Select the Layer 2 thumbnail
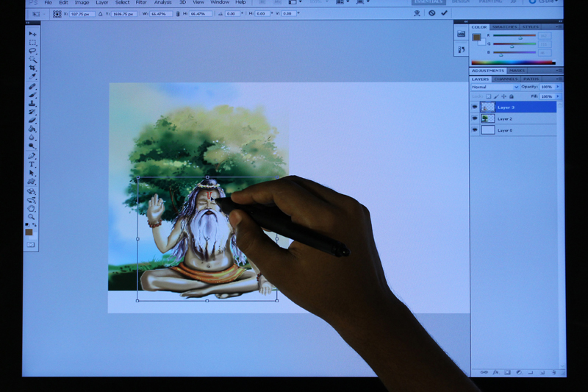Screen dimensions: 588x392 point(488,118)
